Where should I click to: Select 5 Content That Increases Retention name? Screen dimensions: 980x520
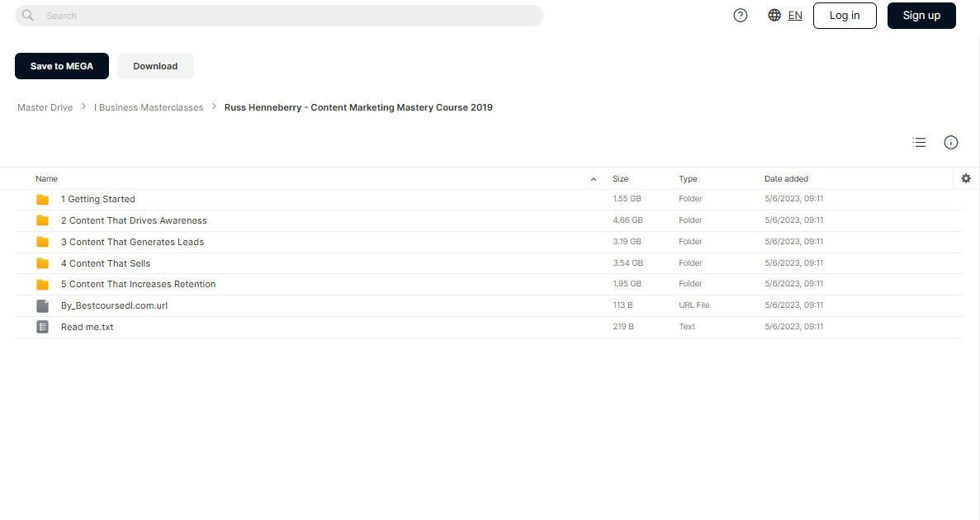(x=138, y=284)
